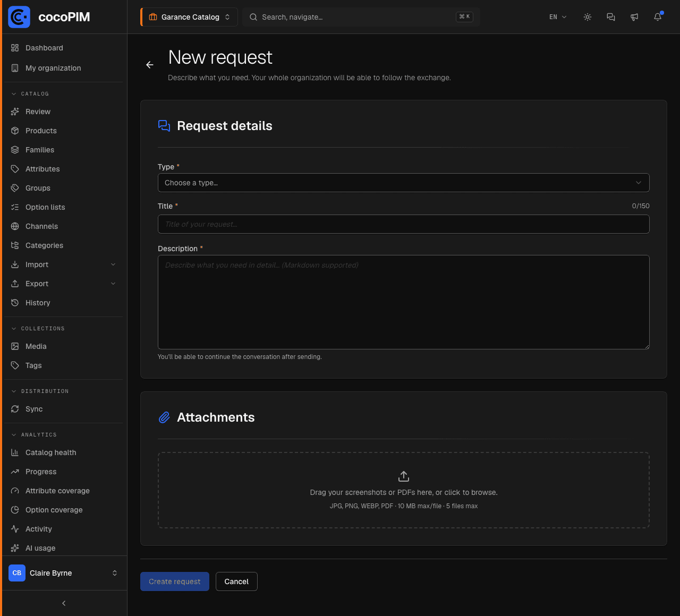Expand the Export submenu

(x=63, y=284)
